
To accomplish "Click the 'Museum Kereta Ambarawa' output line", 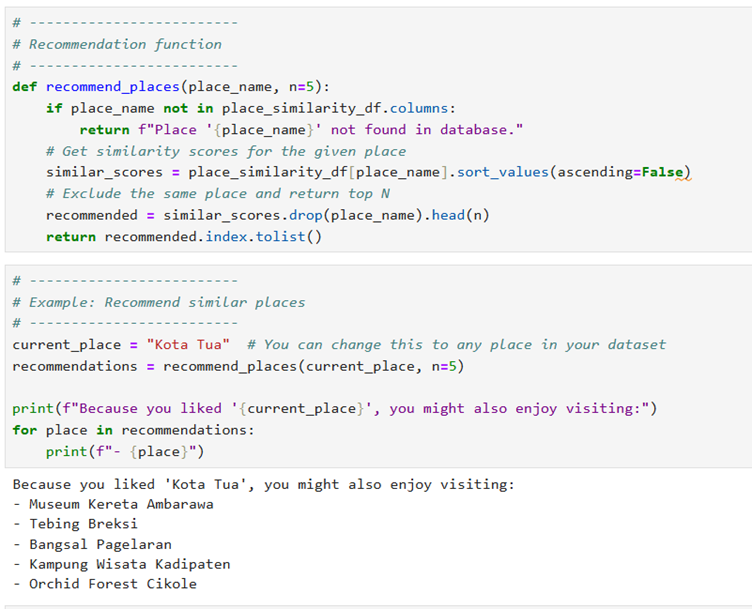I will (x=120, y=504).
